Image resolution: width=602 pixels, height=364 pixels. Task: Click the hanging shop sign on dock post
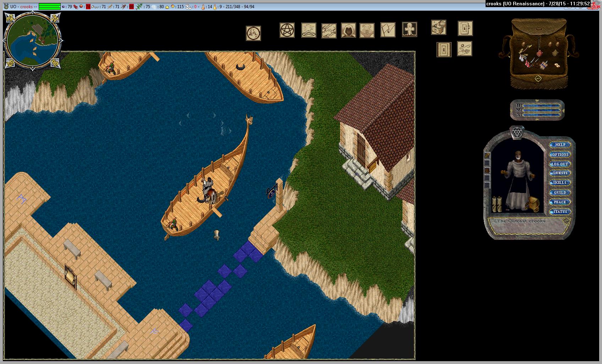pyautogui.click(x=272, y=192)
